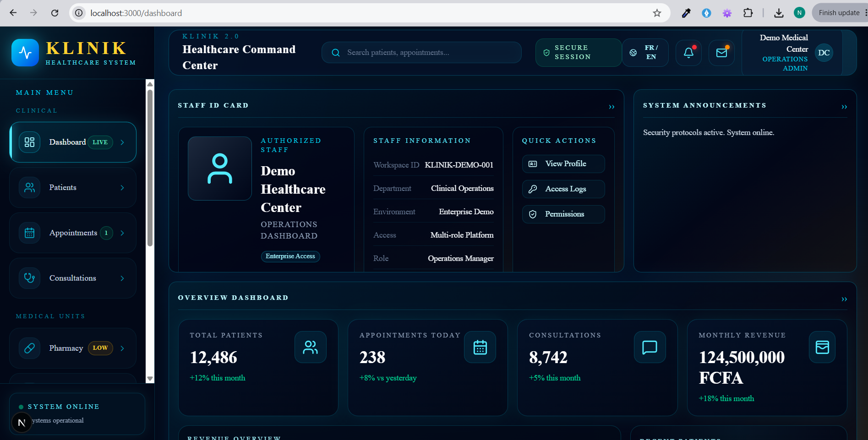Open the browser downloads icon
The image size is (868, 440).
[779, 13]
